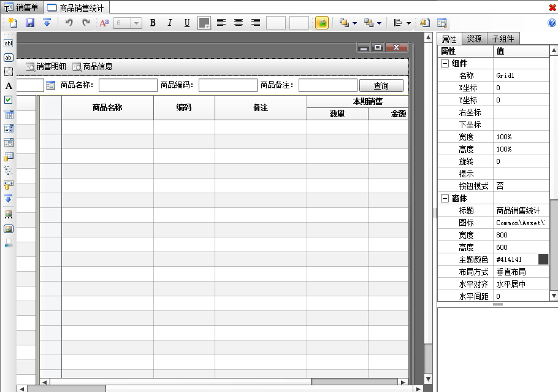Screen dimensions: 558x392
Task: Select the combo list box tool
Action: 9,128
